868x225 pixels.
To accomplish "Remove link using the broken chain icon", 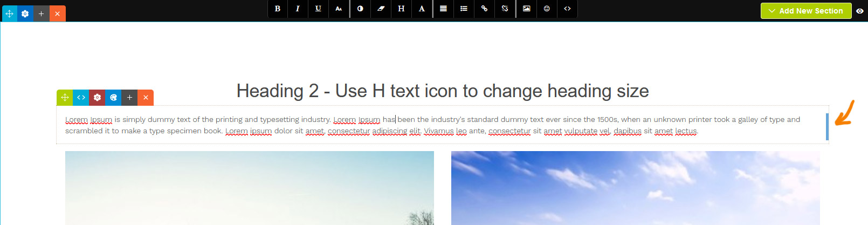I will 505,9.
